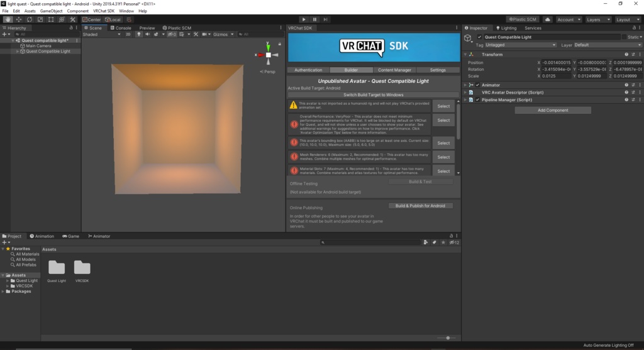Viewport: 644px width, 350px height.
Task: Open the Quest Light folder thumbnail
Action: 56,268
